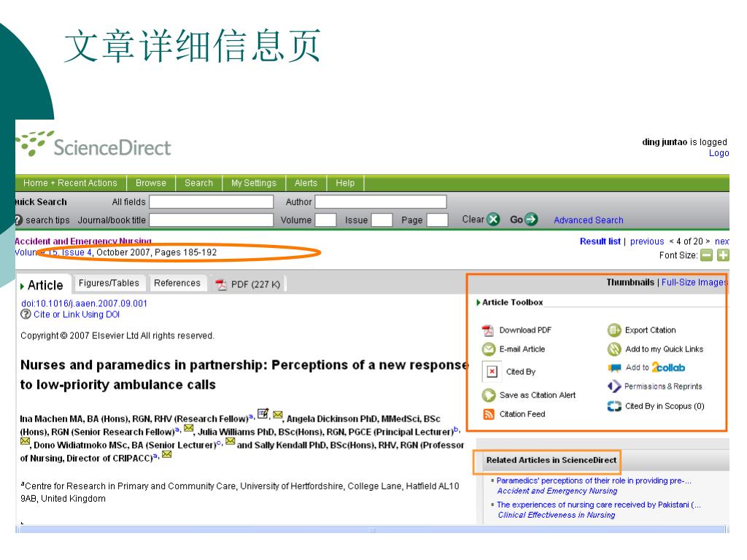This screenshot has width=747, height=560.
Task: Click Accident and Emergency Nursing journal title
Action: click(x=83, y=241)
